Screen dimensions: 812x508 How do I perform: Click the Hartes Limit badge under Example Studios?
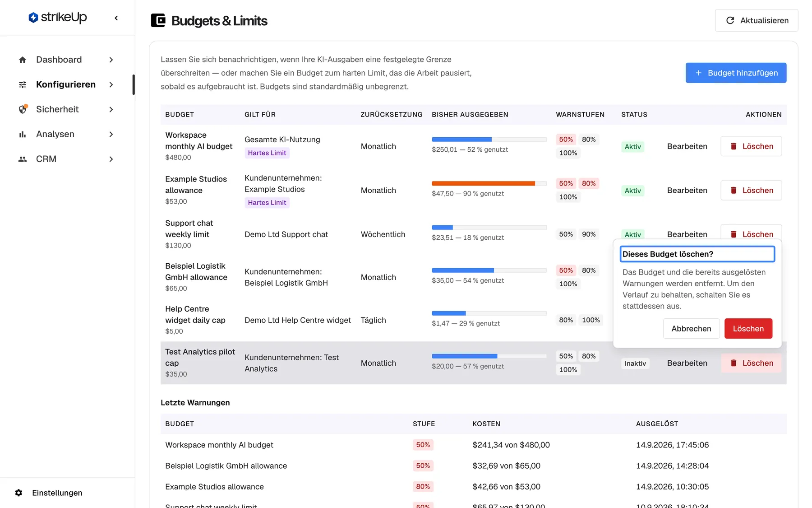coord(267,203)
